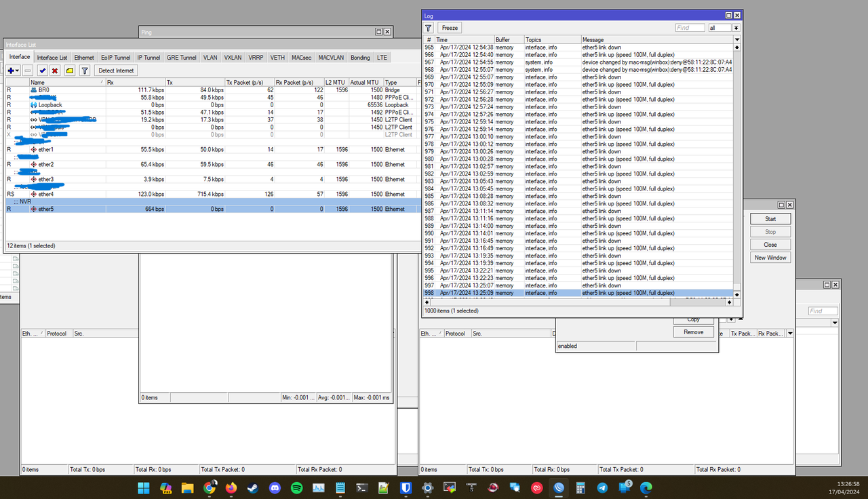Open the filter funnel in Log window
The width and height of the screenshot is (868, 499).
click(x=429, y=28)
